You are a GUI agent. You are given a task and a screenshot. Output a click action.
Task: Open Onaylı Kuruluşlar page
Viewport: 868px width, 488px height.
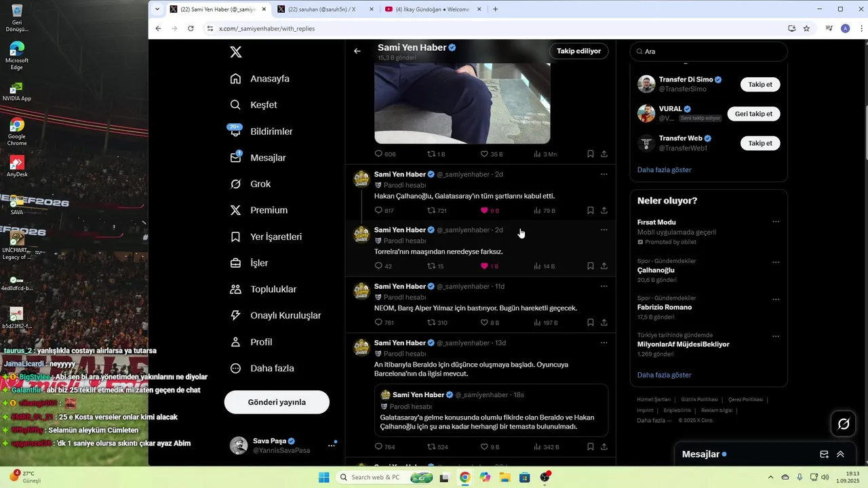(276, 316)
